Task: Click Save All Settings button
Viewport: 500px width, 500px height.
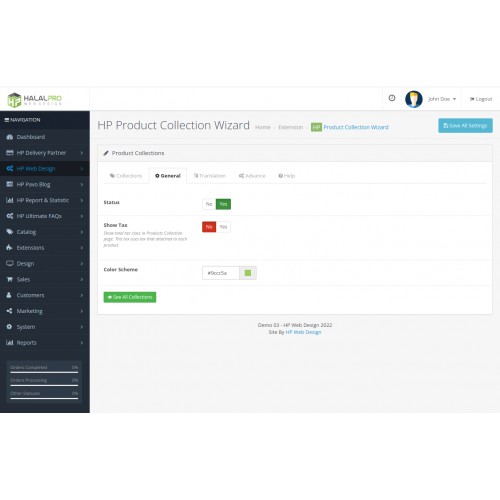Action: [465, 126]
